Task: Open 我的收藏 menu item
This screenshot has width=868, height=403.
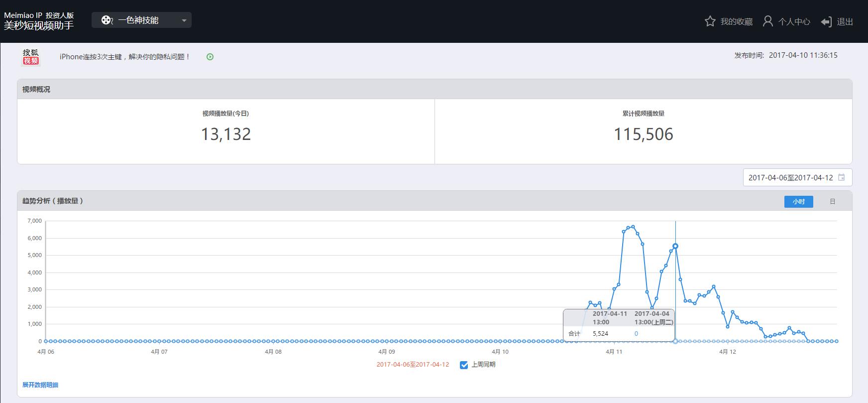Action: [x=737, y=21]
